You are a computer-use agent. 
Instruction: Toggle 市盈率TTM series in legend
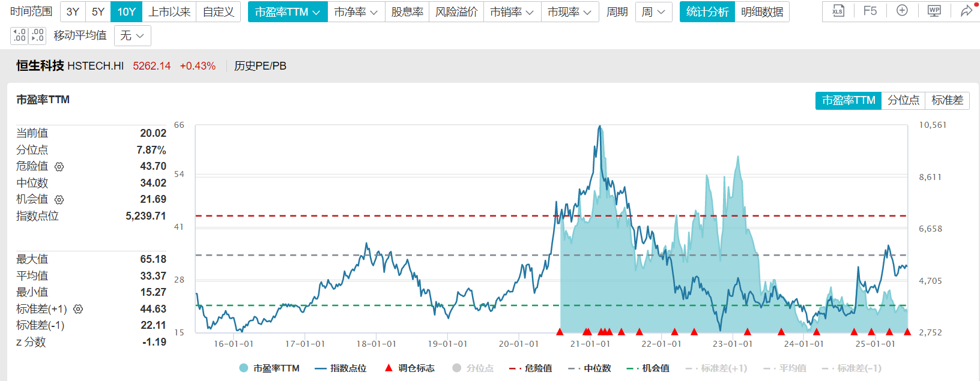click(269, 368)
